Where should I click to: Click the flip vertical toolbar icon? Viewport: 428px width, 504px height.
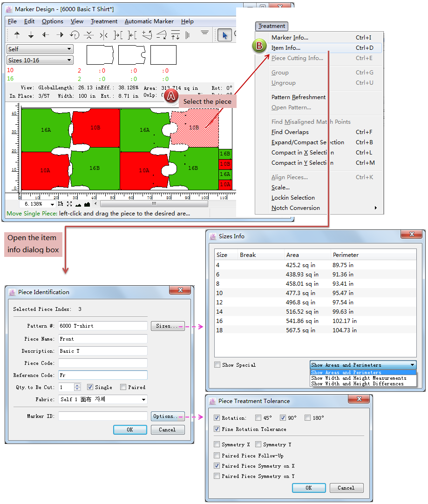coord(89,35)
